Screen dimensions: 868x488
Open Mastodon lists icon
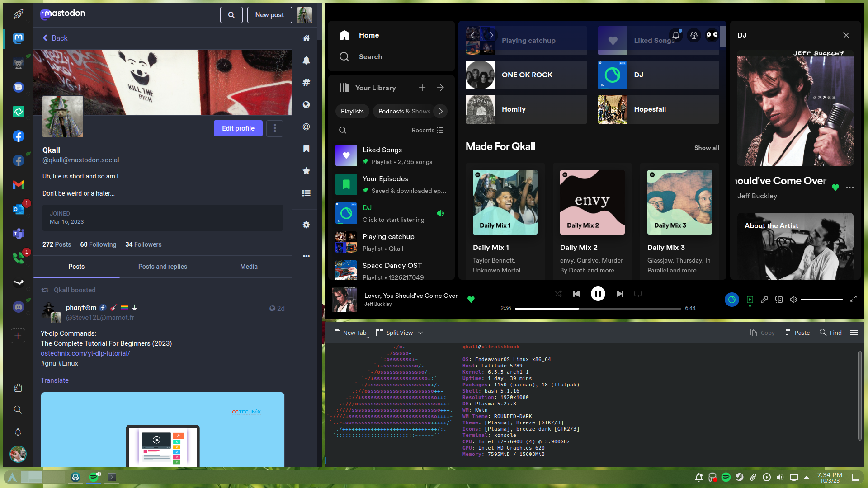pos(306,193)
